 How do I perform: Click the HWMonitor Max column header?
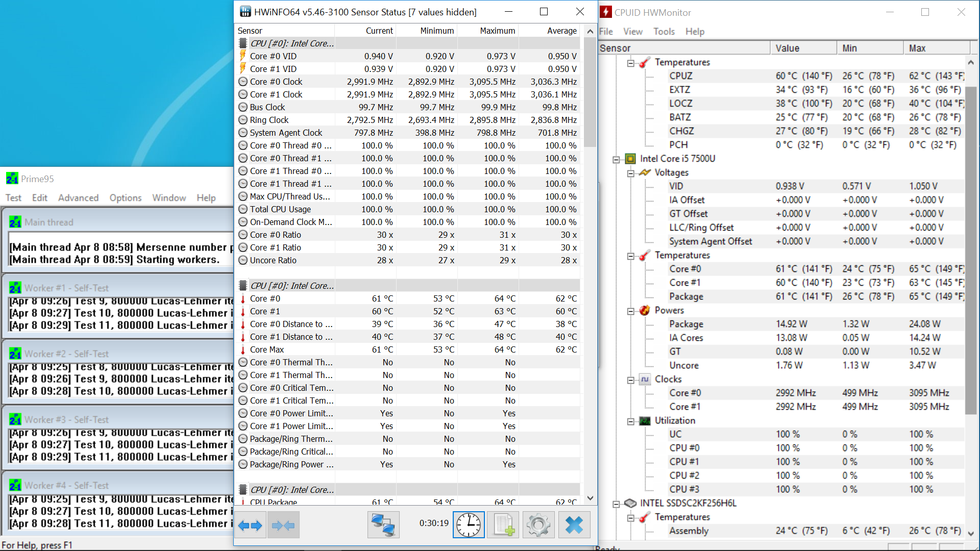(936, 48)
